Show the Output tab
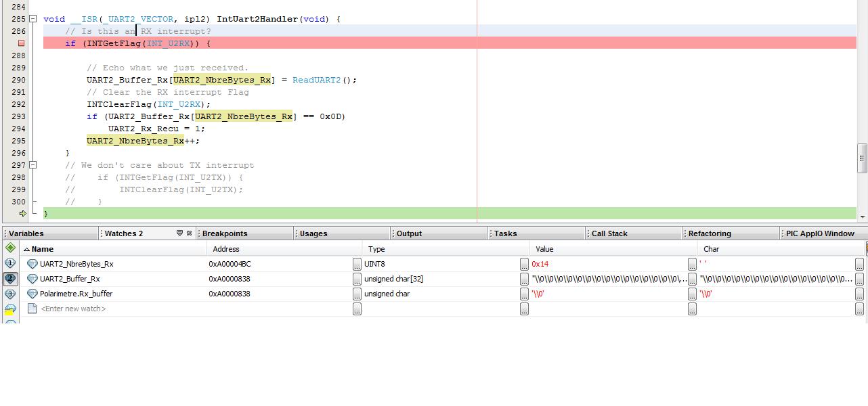Screen dimensions: 868x406 coord(439,233)
